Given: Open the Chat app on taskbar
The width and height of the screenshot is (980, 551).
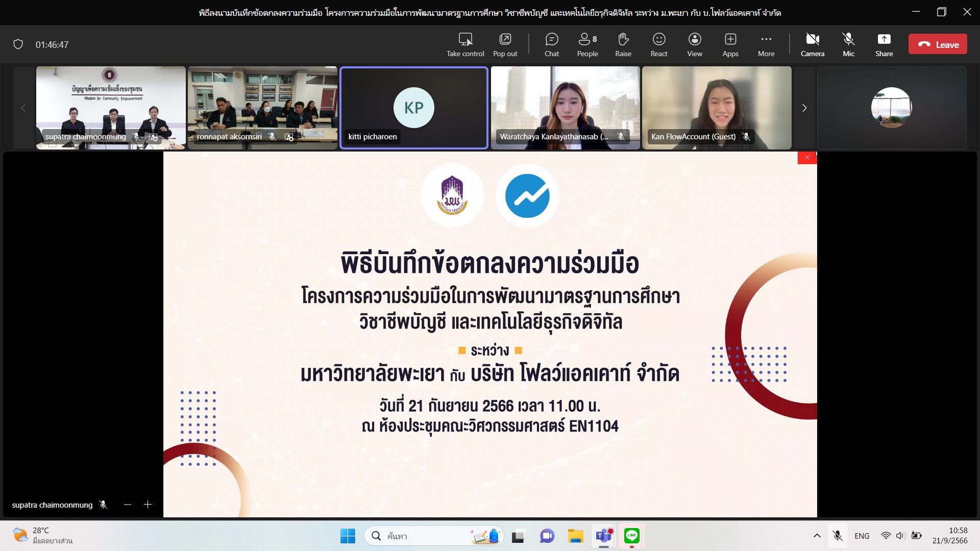Looking at the screenshot, I should 547,536.
